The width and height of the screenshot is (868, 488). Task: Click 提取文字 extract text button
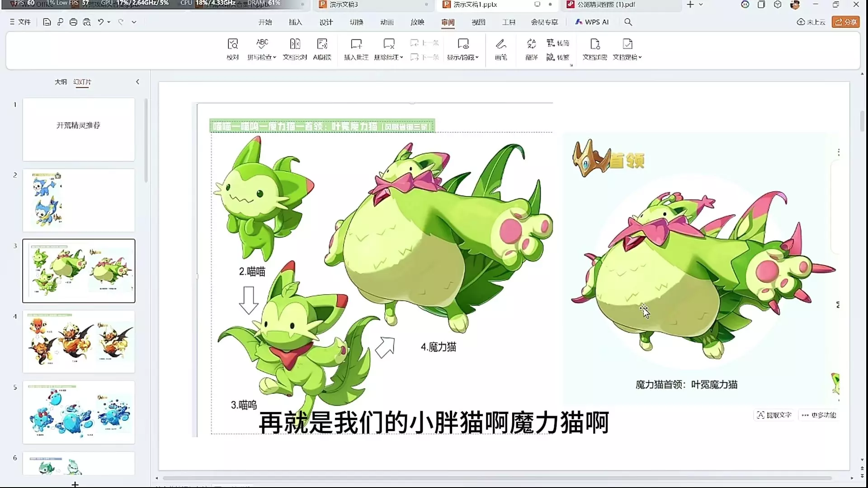[x=774, y=415]
